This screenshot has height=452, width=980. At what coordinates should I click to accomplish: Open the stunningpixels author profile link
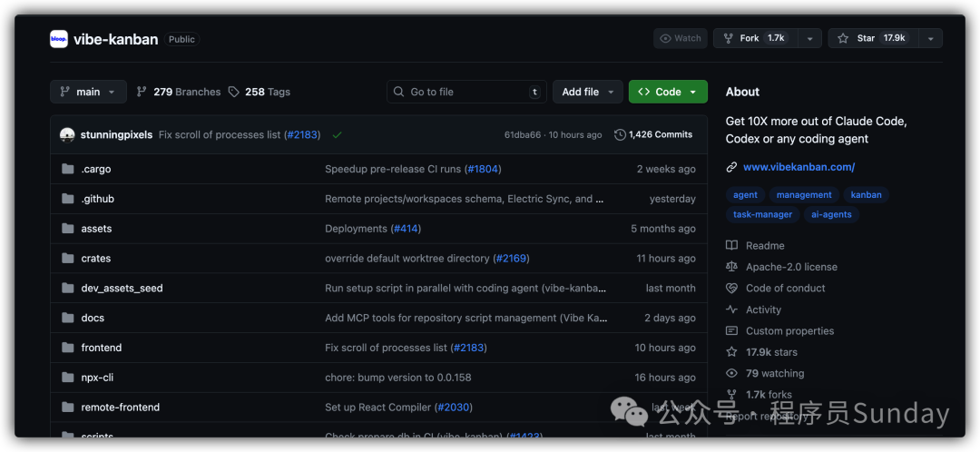(x=116, y=134)
